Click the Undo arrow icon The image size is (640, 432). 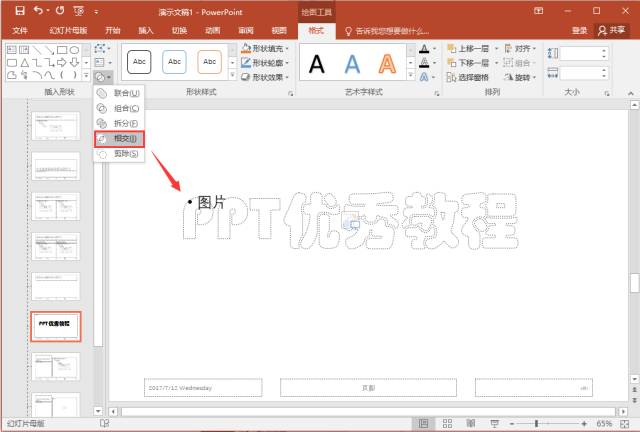click(x=38, y=11)
